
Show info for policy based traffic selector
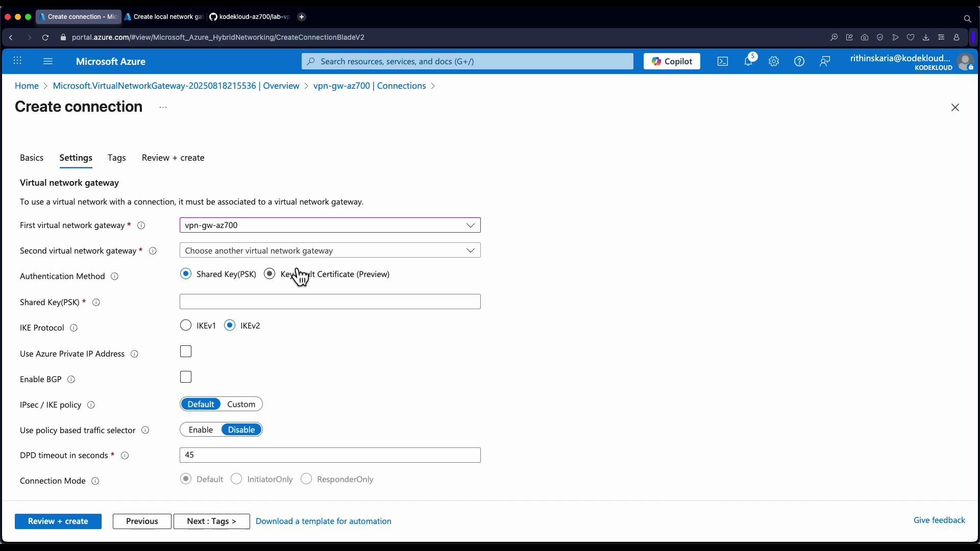(145, 431)
